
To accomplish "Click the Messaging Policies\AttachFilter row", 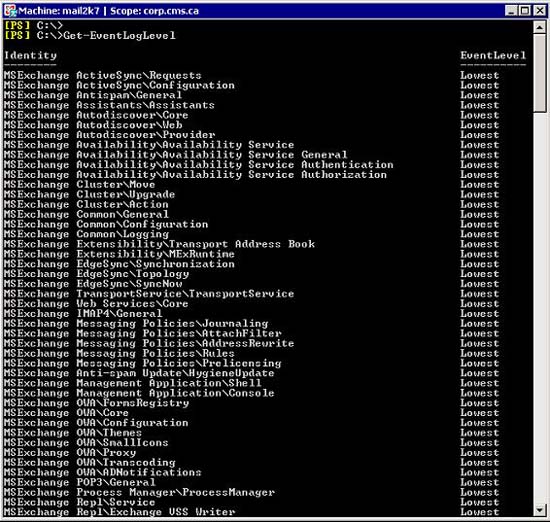I will [251, 333].
